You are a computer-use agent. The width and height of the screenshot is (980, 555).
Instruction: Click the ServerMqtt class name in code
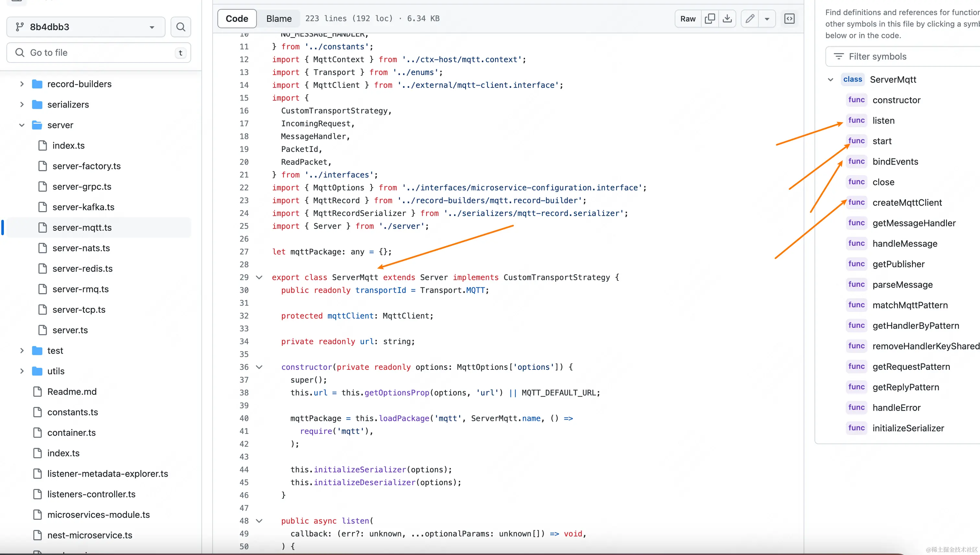pos(355,277)
